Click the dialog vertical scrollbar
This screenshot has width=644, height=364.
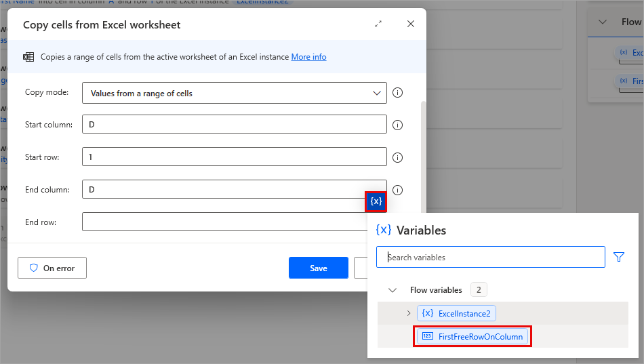pos(424,156)
